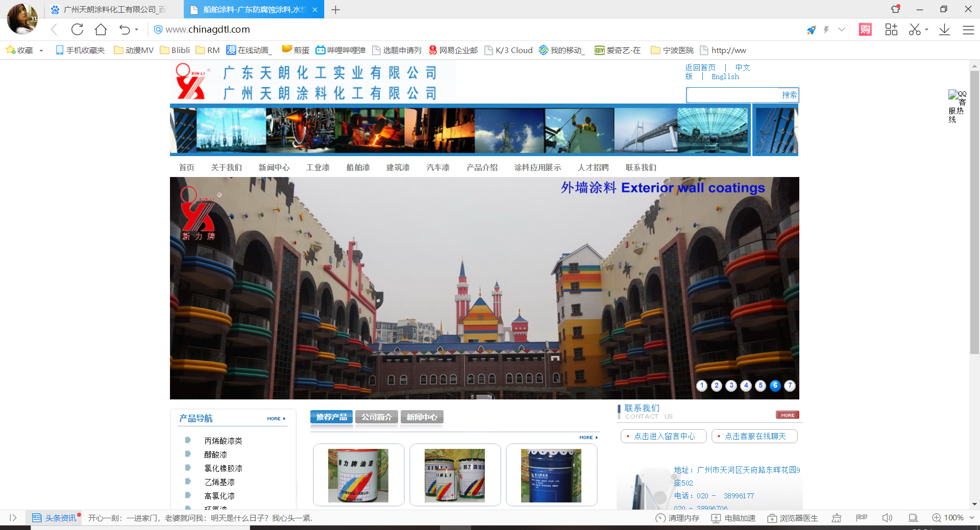Screen dimensions: 980x530
Task: Select slide 7 of the banner
Action: point(790,386)
